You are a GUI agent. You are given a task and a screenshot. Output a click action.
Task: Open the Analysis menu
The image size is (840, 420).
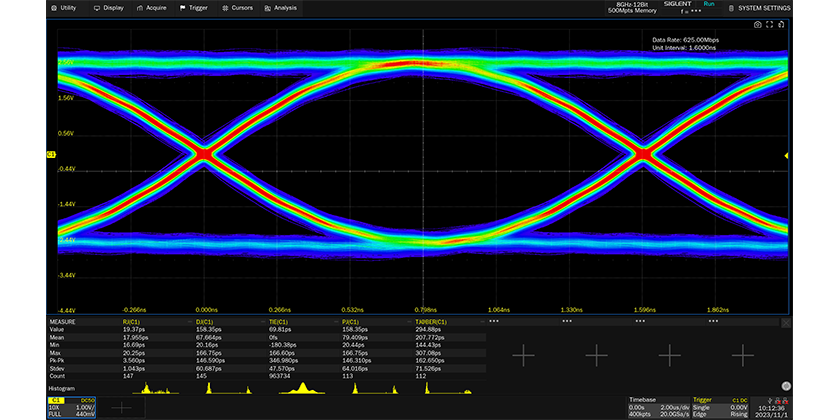point(281,7)
